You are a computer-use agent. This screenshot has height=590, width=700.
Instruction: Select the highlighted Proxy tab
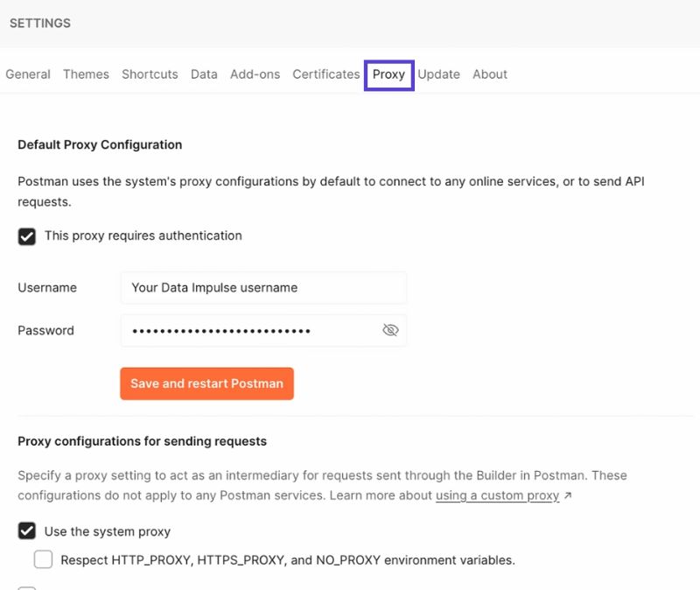(388, 74)
